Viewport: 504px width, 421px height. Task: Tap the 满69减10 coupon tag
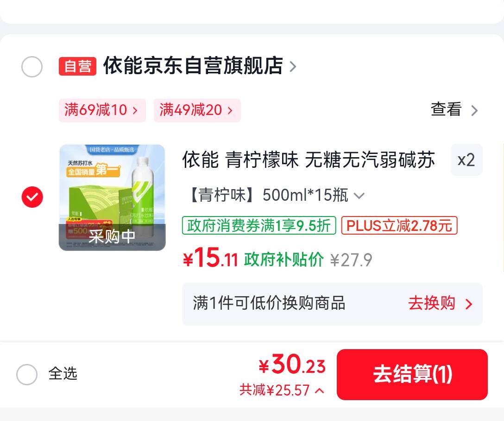102,110
